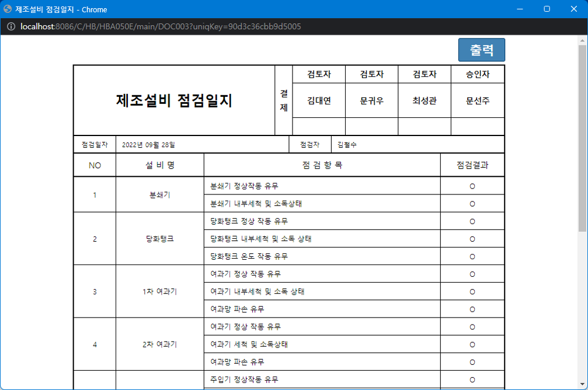
Task: Select reviewer name 문귀우
Action: 371,101
